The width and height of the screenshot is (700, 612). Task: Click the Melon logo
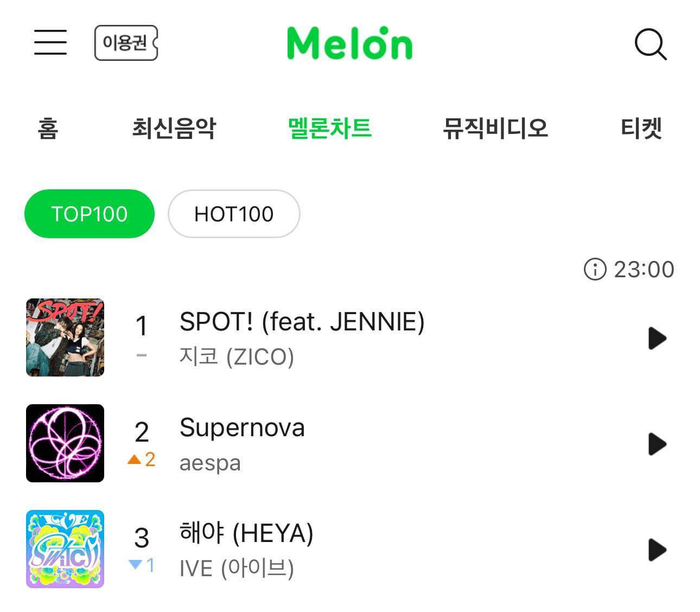point(349,43)
